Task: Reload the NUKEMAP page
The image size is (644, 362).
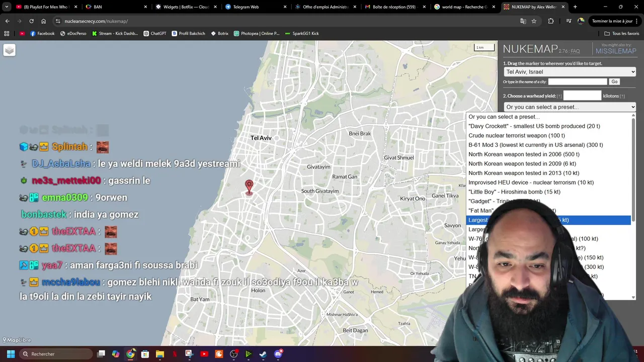Action: click(x=31, y=21)
